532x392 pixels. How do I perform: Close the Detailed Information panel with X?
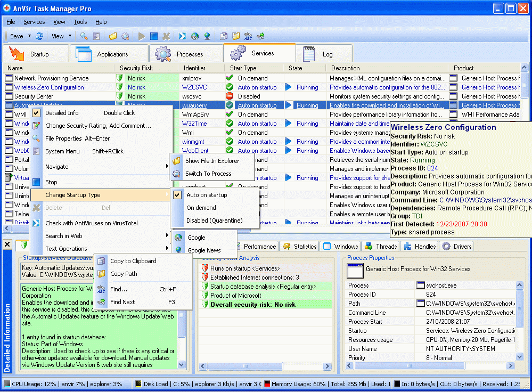[7, 244]
